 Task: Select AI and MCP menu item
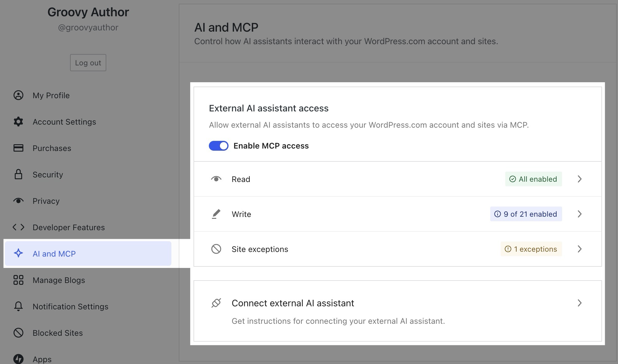pos(88,254)
